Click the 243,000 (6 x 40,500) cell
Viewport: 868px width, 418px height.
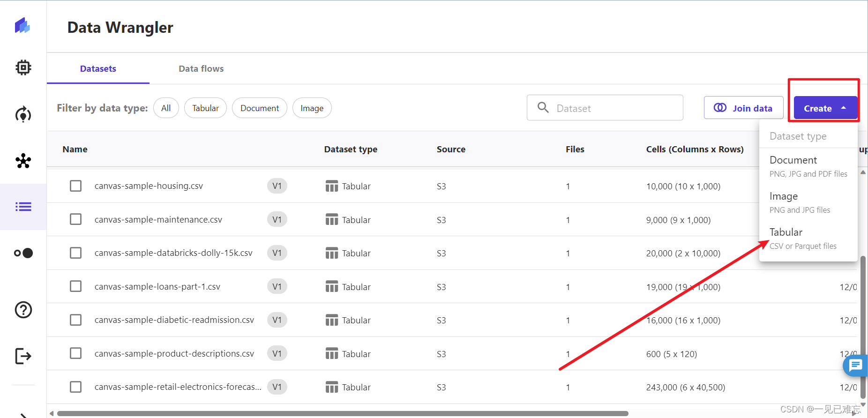click(x=686, y=387)
